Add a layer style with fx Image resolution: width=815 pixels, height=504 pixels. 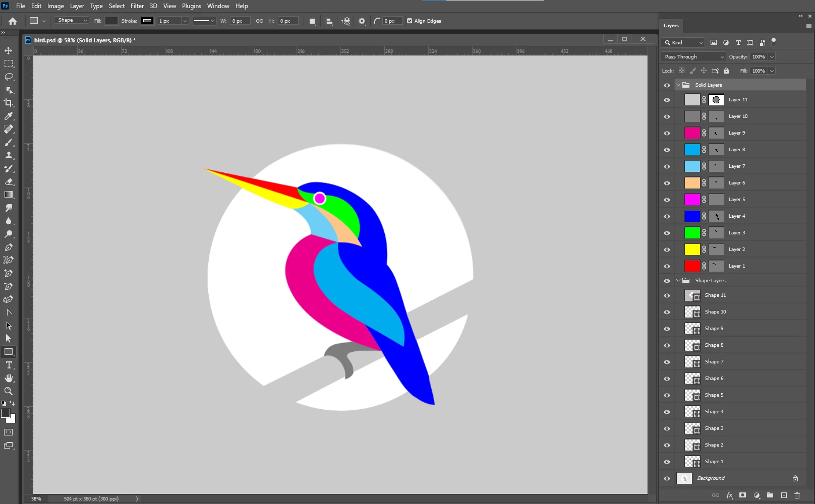(x=729, y=495)
